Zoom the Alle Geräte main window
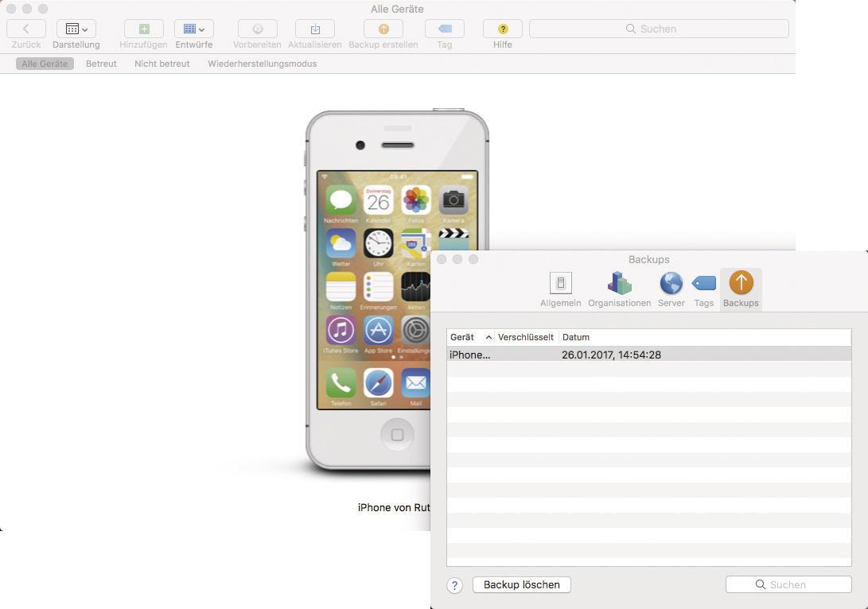 point(43,9)
